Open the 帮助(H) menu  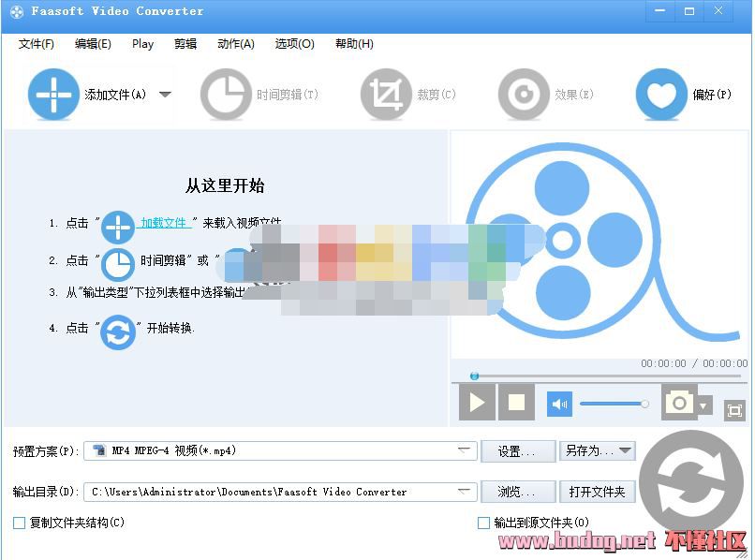(354, 44)
